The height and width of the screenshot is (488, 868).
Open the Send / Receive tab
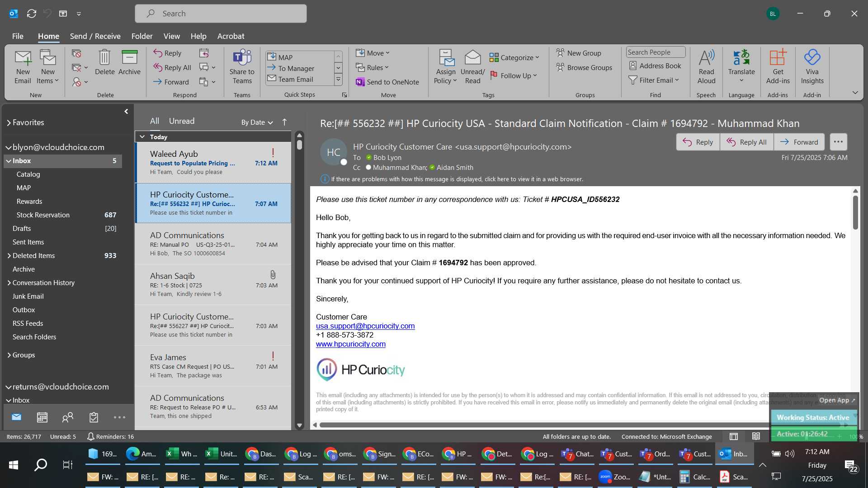(x=95, y=36)
